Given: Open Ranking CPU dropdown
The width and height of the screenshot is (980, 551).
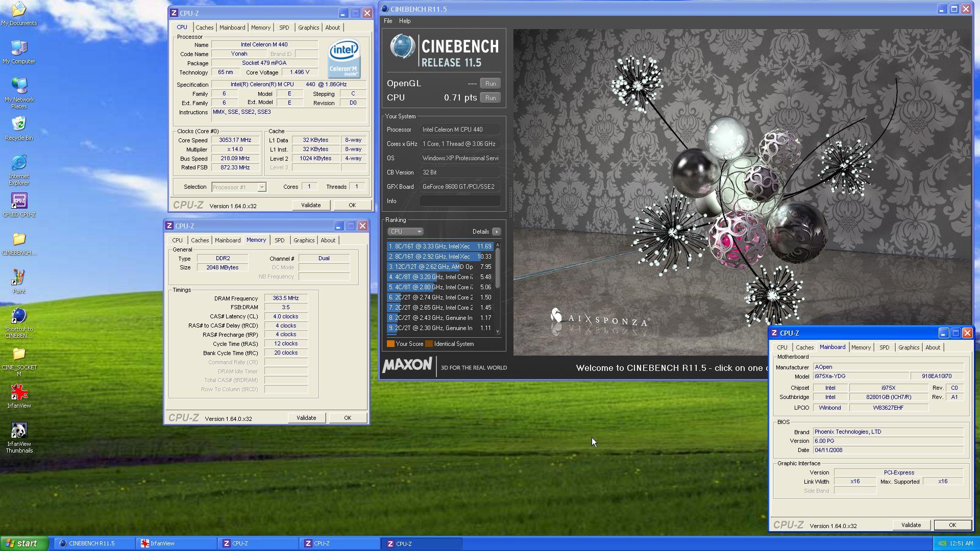Looking at the screenshot, I should coord(405,232).
